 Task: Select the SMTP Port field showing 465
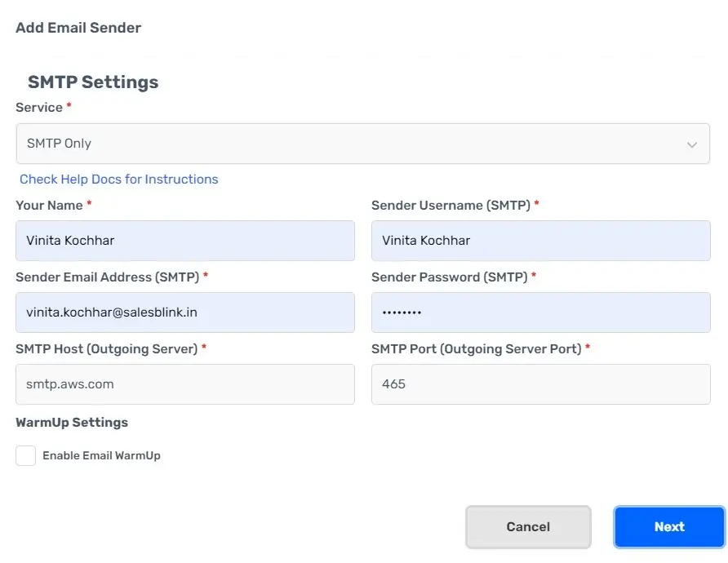click(x=541, y=384)
